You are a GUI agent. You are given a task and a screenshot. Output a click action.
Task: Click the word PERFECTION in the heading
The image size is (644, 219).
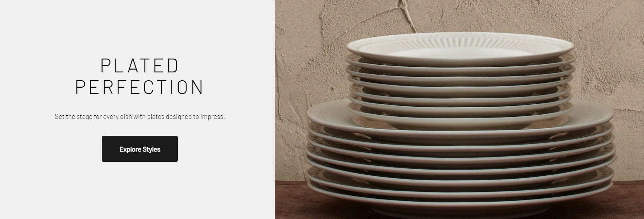[x=140, y=87]
